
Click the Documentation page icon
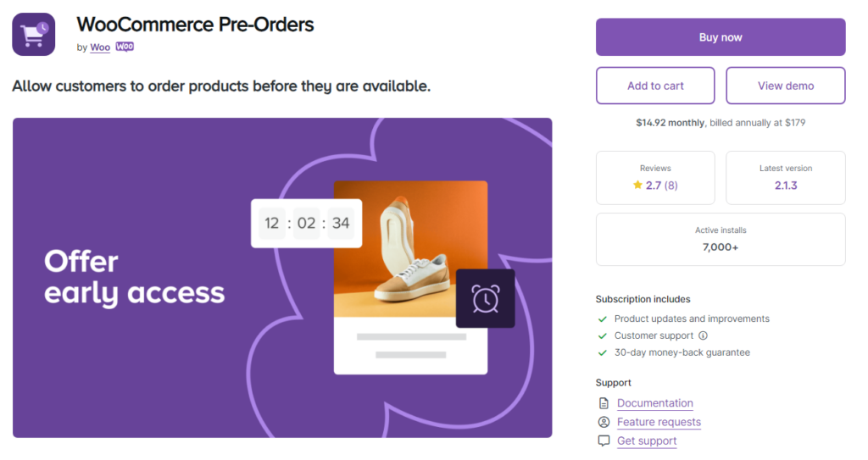[604, 403]
